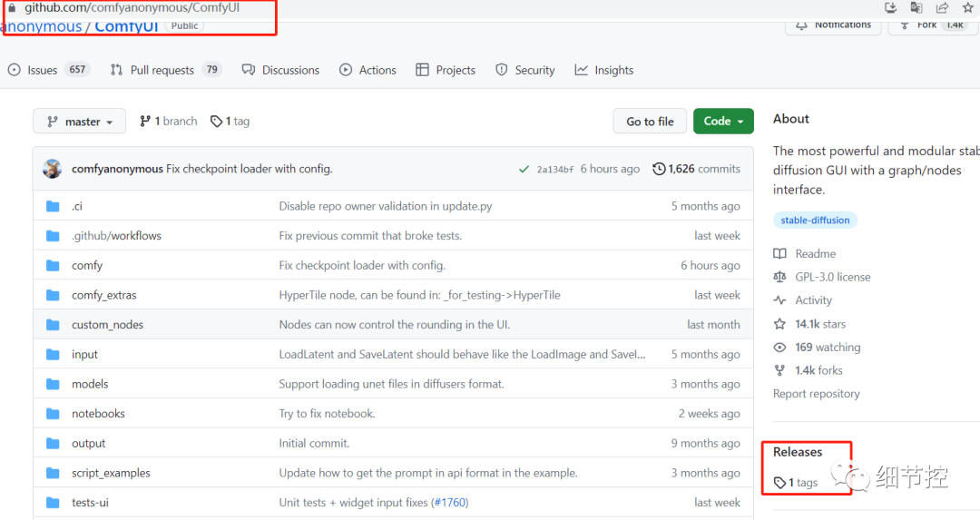
Task: Click the script_examples folder icon
Action: pyautogui.click(x=54, y=473)
